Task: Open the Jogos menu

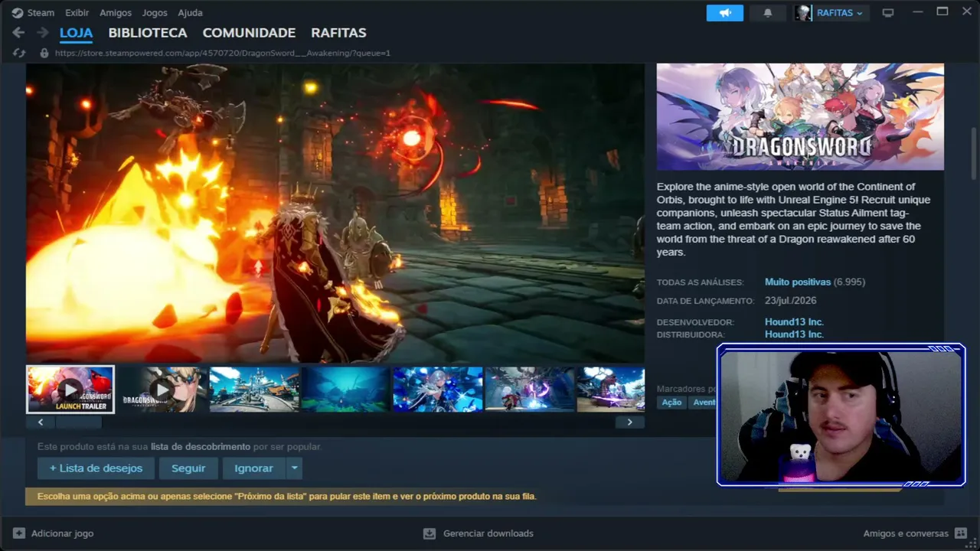Action: (x=155, y=13)
